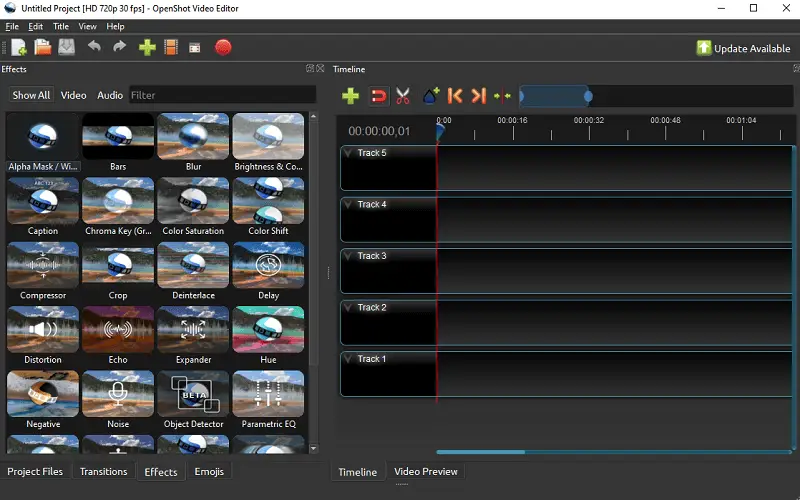Click the red Export Video button
Viewport: 800px width, 500px height.
[x=223, y=47]
